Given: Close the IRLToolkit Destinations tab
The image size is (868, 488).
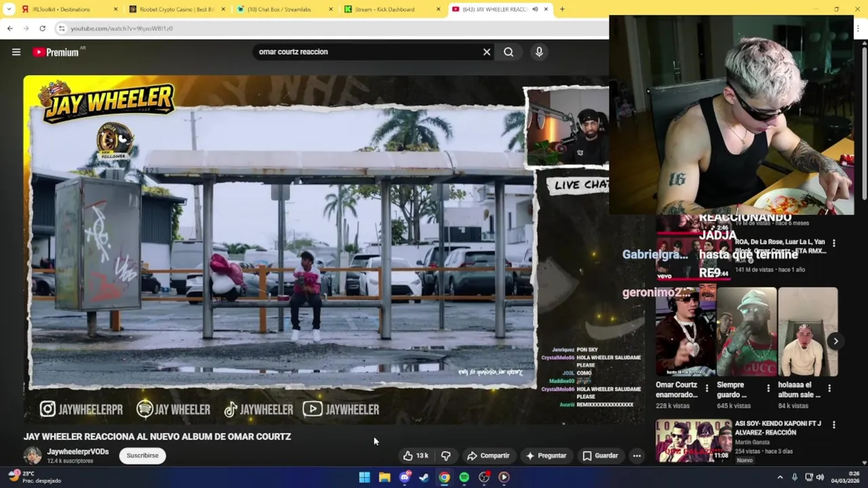Looking at the screenshot, I should (x=115, y=9).
